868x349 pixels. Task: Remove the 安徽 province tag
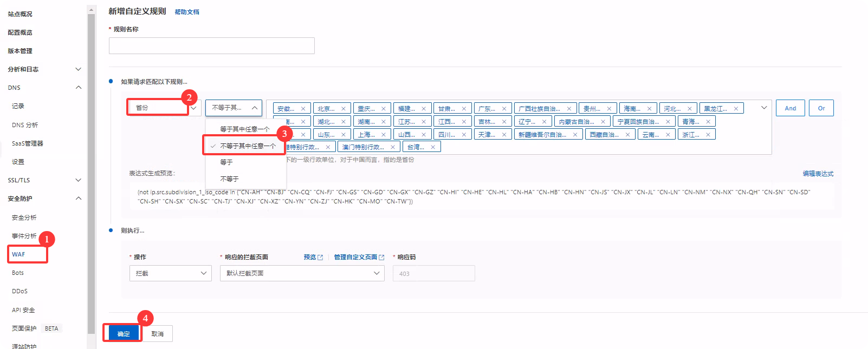click(x=303, y=109)
